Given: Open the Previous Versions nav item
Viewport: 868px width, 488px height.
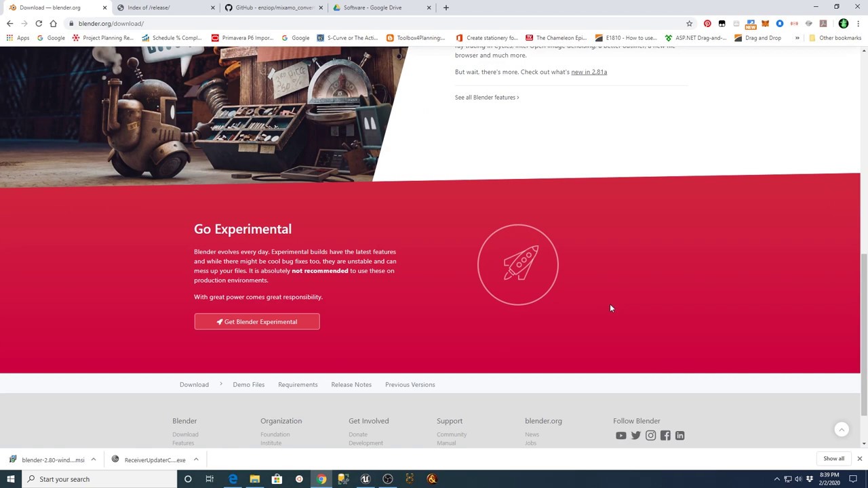Looking at the screenshot, I should 410,384.
